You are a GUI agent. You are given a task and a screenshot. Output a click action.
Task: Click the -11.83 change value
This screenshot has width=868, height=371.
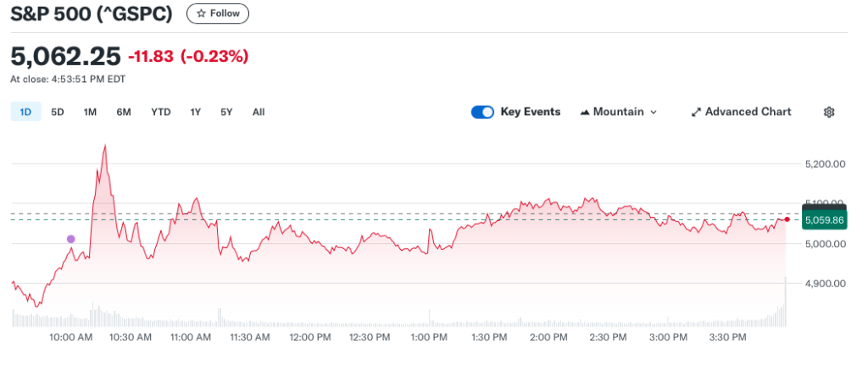[151, 56]
